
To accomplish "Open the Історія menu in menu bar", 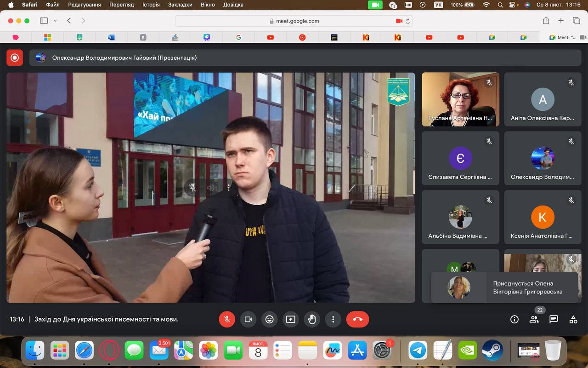I will (151, 5).
